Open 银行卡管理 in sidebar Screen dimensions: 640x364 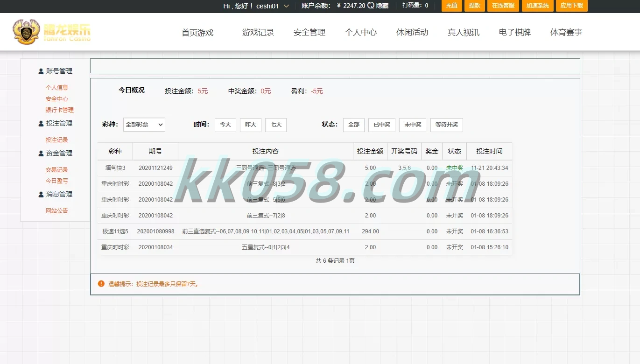pyautogui.click(x=60, y=110)
